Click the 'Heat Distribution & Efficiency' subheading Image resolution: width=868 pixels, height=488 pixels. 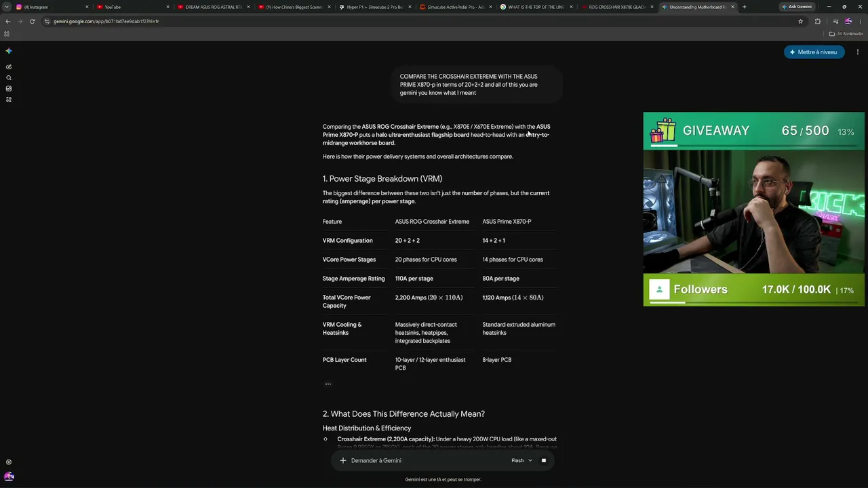click(x=367, y=428)
